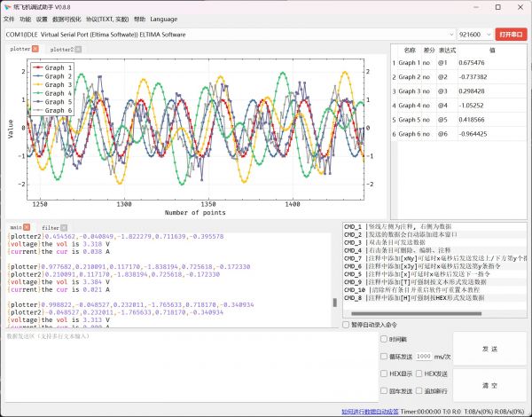This screenshot has height=417, width=532.
Task: Click the Graph 6 value -0.964425
Action: [473, 134]
